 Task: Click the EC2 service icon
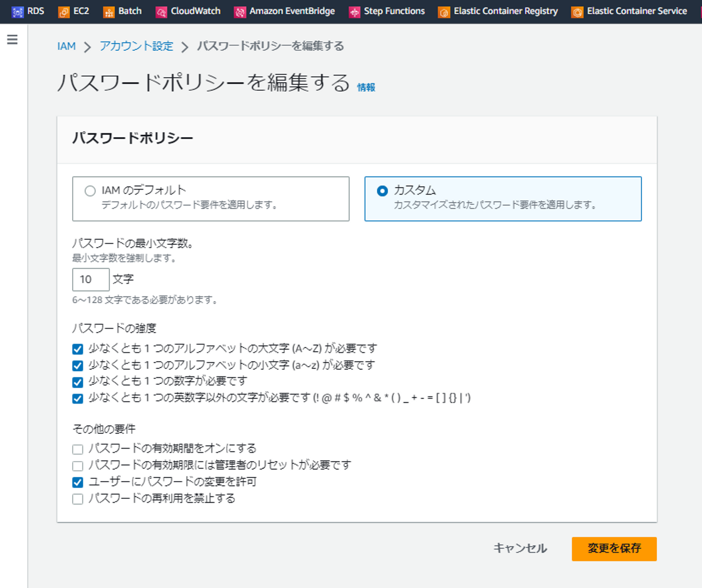[x=64, y=12]
